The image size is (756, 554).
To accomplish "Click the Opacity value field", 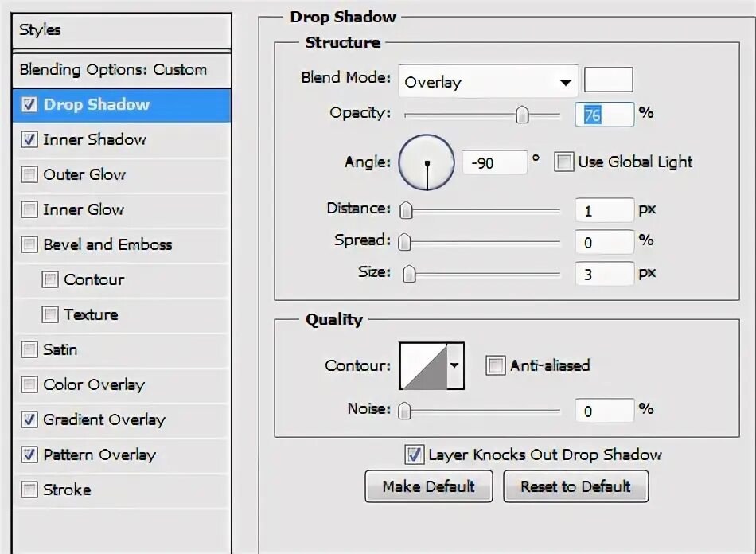I will [604, 115].
